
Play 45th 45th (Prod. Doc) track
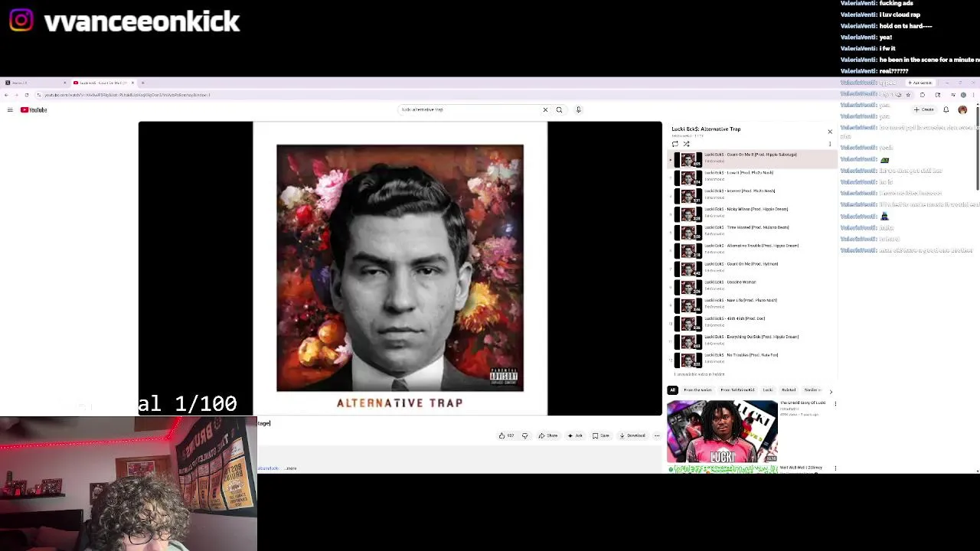(753, 324)
